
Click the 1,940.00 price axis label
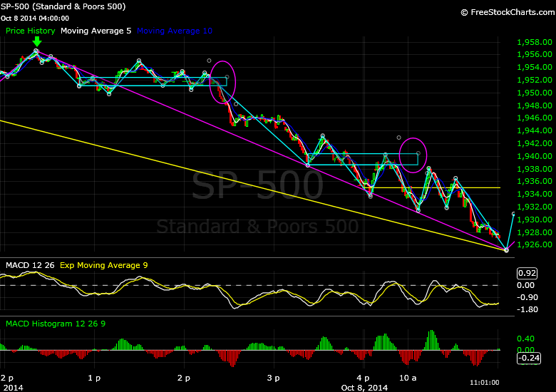(535, 156)
